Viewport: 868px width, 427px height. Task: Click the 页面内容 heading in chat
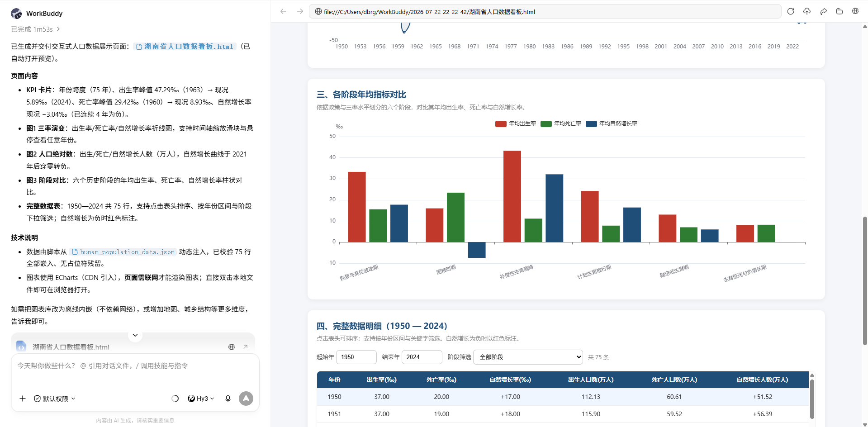pyautogui.click(x=24, y=76)
